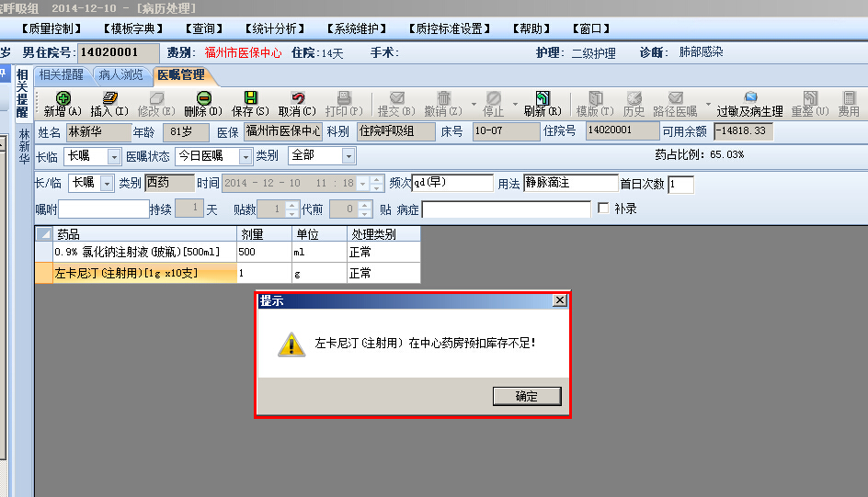Screen dimensions: 868x497
Task: Click the 病症 input field
Action: click(506, 209)
